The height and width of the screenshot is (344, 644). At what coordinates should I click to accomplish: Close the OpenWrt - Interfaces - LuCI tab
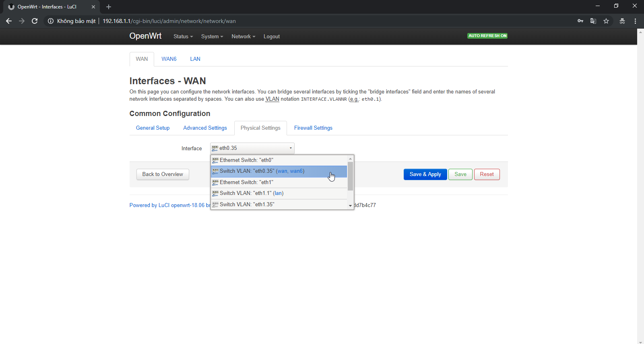pos(93,7)
